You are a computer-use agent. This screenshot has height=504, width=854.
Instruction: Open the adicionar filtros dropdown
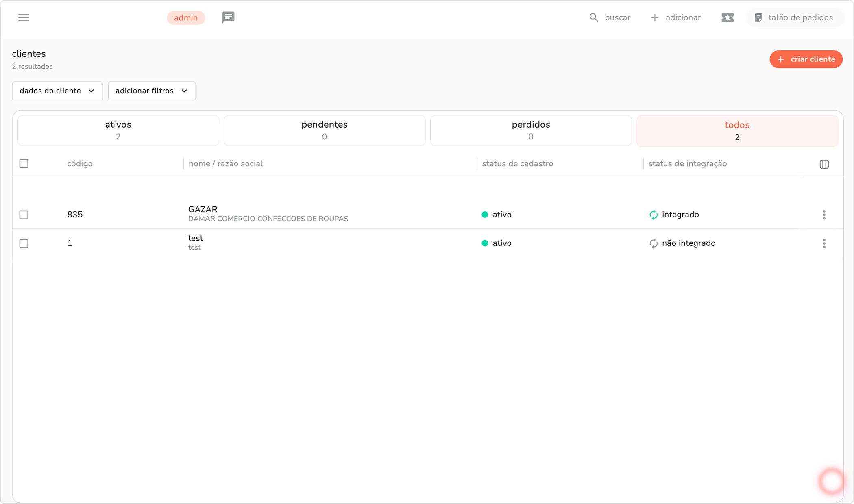[x=152, y=91]
